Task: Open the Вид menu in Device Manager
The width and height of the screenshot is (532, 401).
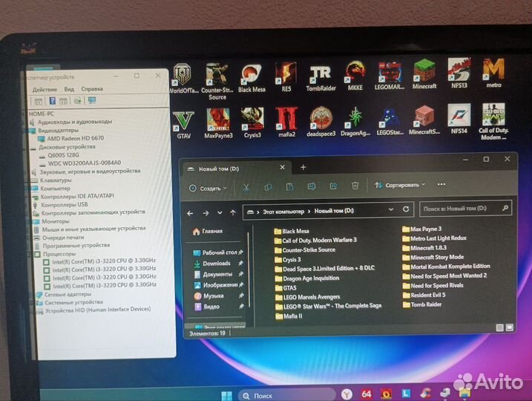Action: point(69,89)
